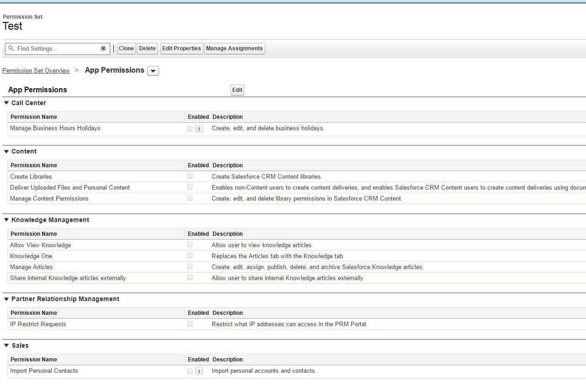Screen dimensions: 586x392
Task: Open the App Permissions dropdown arrow
Action: point(153,71)
